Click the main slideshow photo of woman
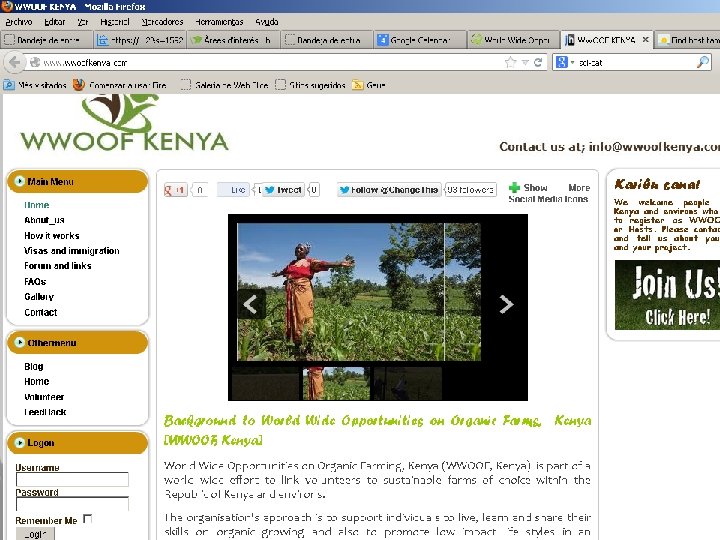720x540 pixels. tap(359, 292)
